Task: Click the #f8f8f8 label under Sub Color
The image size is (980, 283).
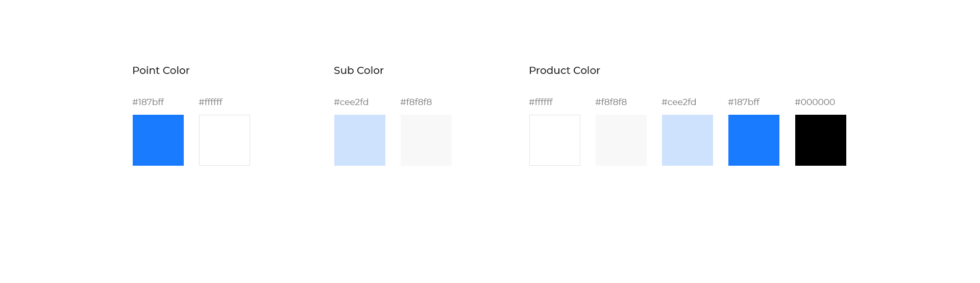Action: tap(416, 102)
